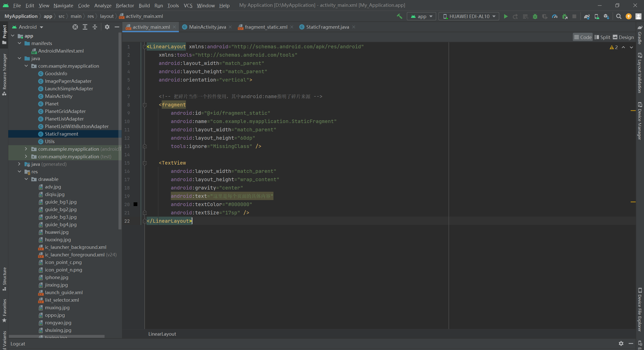The width and height of the screenshot is (644, 350).
Task: Toggle the Code view mode
Action: pyautogui.click(x=583, y=37)
